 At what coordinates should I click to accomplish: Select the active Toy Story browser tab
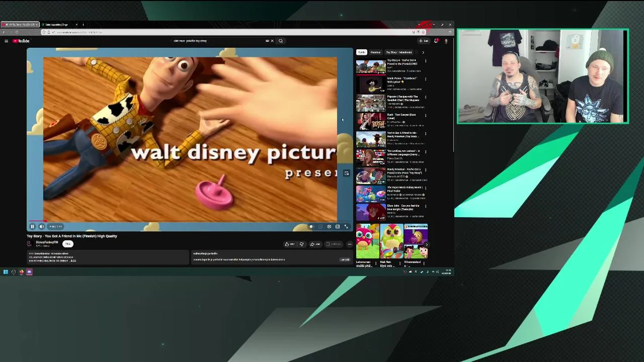coord(19,25)
